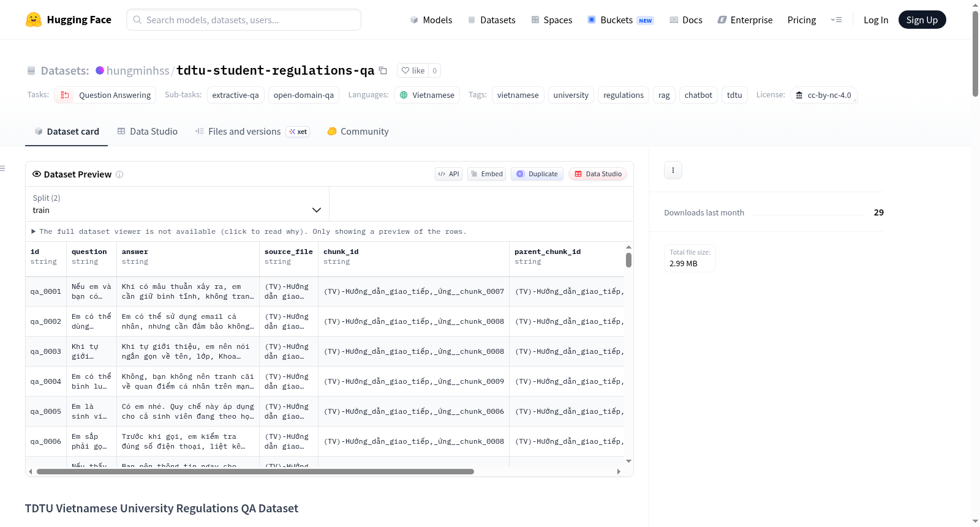Click the page vertical scrollbar thumb
980x527 pixels.
(975, 54)
